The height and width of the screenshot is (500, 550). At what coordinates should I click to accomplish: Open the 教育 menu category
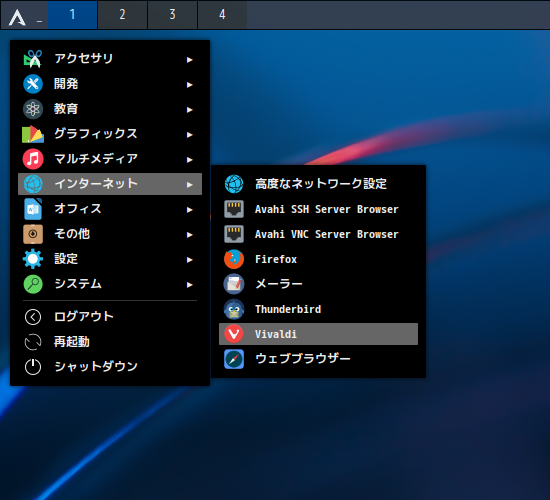point(110,109)
